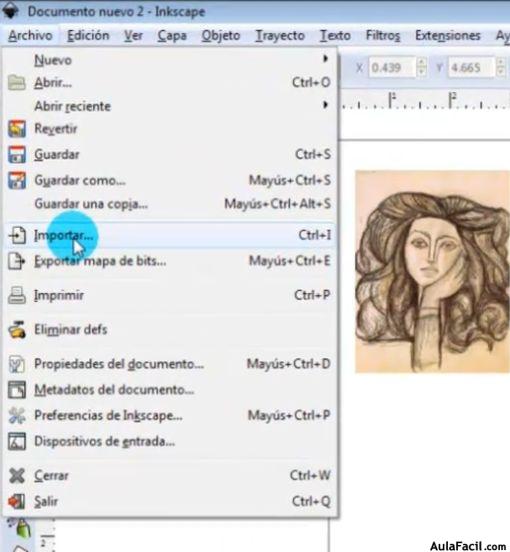The image size is (510, 552).
Task: Choose Cerrar from the menu
Action: pos(170,476)
